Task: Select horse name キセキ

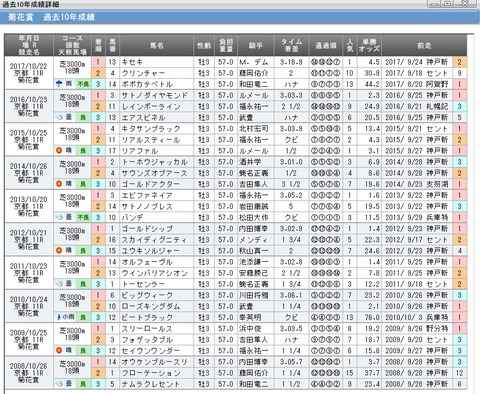Action: click(132, 62)
